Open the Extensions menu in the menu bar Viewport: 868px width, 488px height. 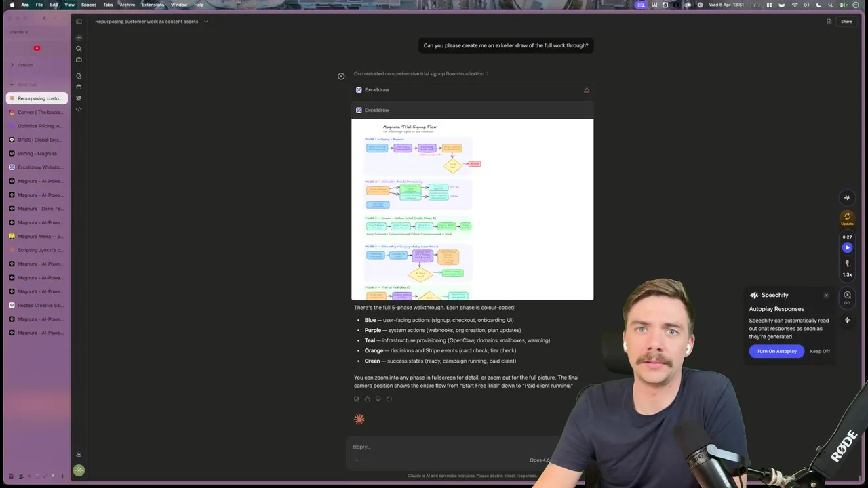pos(153,5)
